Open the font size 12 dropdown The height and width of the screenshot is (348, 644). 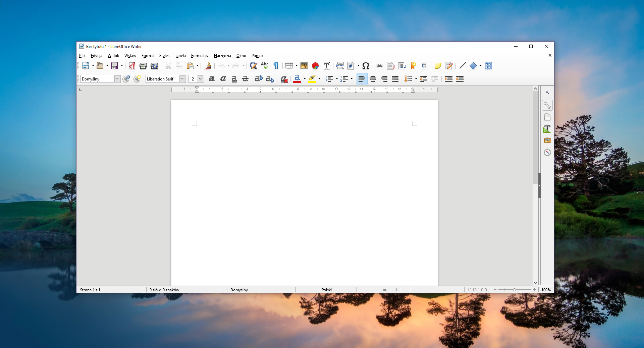pyautogui.click(x=200, y=79)
